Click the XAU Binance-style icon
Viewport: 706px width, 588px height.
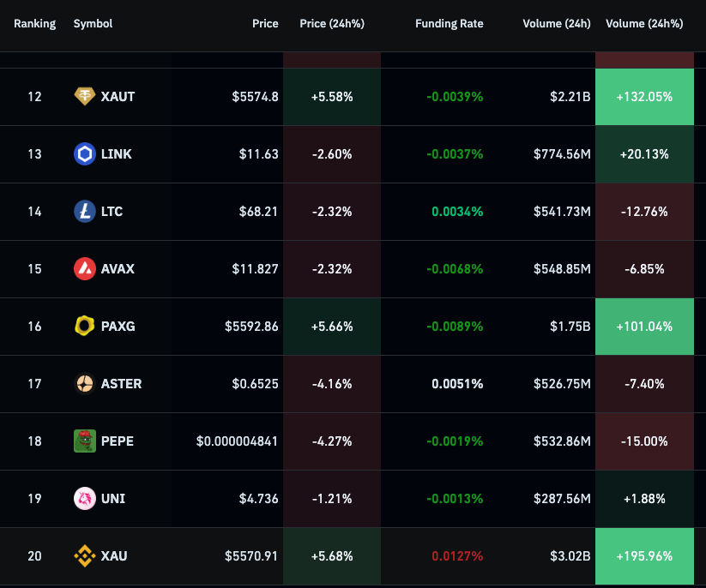click(x=85, y=556)
